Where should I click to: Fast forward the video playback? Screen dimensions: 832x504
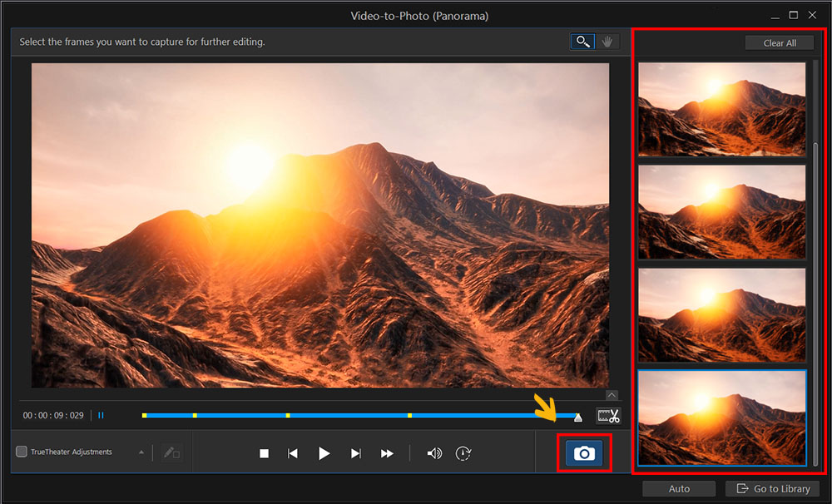pyautogui.click(x=387, y=453)
